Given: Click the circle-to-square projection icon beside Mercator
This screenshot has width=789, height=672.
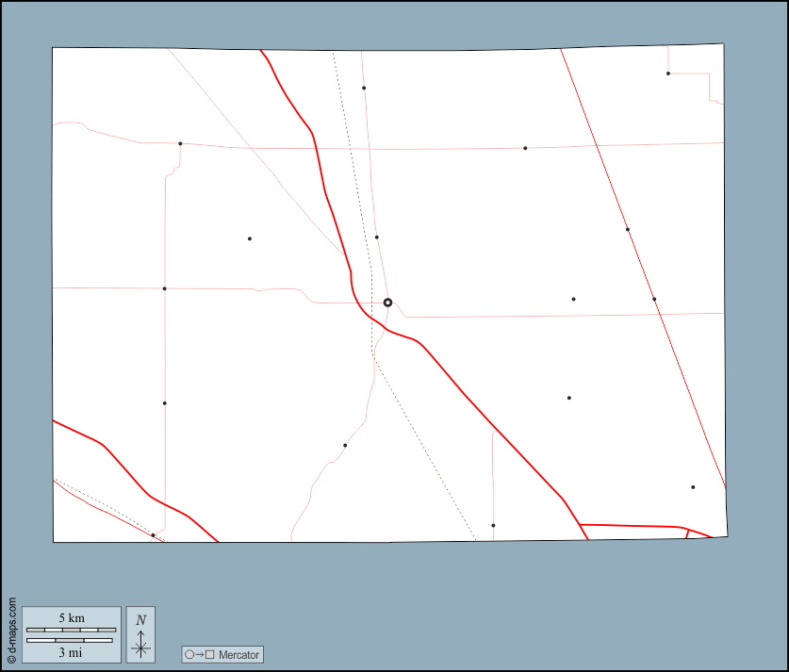Looking at the screenshot, I should (200, 654).
